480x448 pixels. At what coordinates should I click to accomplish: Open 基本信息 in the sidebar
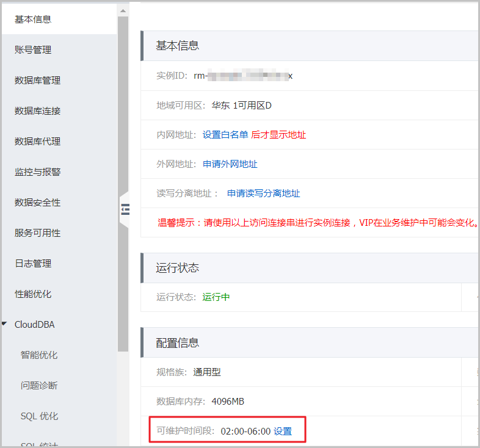click(x=33, y=20)
